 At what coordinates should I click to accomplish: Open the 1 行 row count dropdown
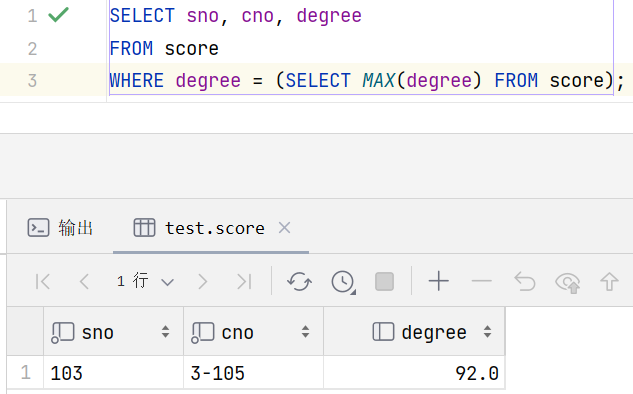tap(145, 281)
